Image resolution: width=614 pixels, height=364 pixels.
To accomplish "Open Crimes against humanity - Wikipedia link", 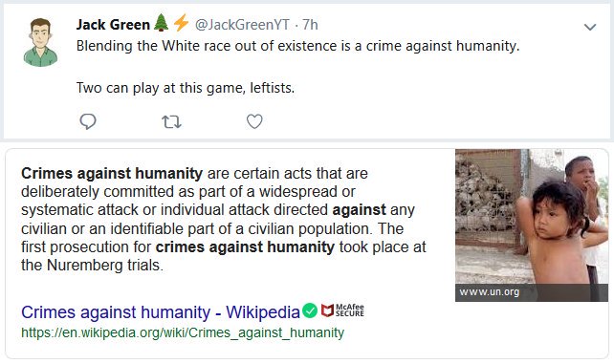I will pyautogui.click(x=161, y=312).
